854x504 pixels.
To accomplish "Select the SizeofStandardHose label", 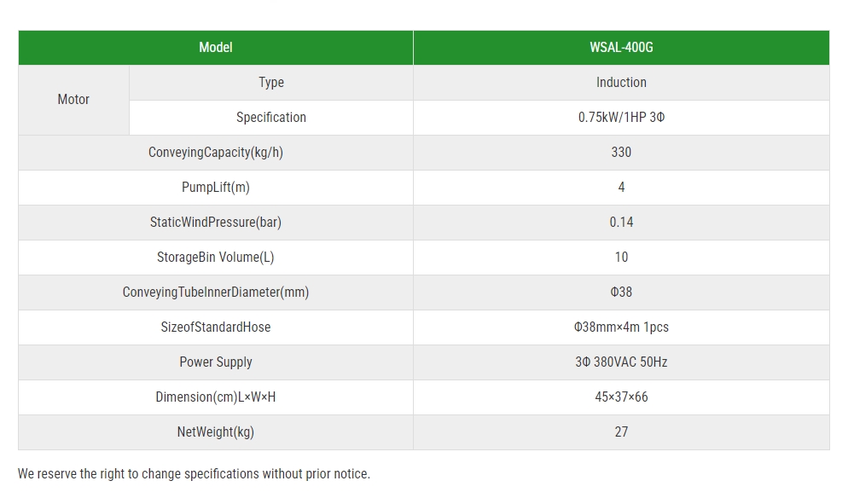I will tap(216, 327).
